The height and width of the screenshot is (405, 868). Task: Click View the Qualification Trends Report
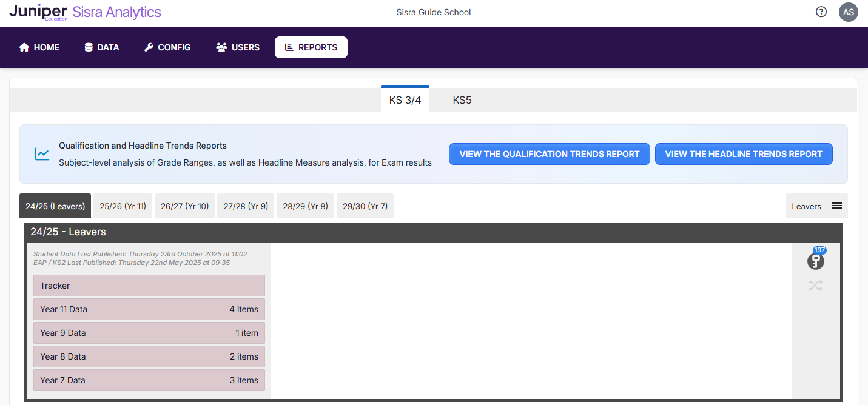tap(549, 154)
